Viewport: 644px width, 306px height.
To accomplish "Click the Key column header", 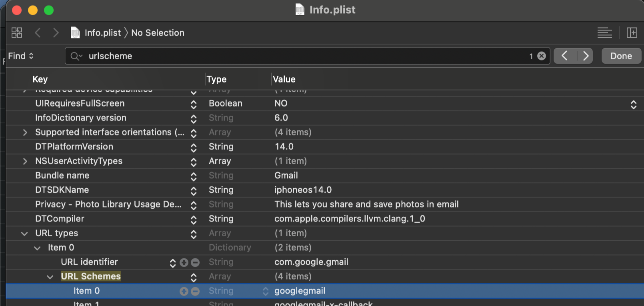I will (40, 79).
